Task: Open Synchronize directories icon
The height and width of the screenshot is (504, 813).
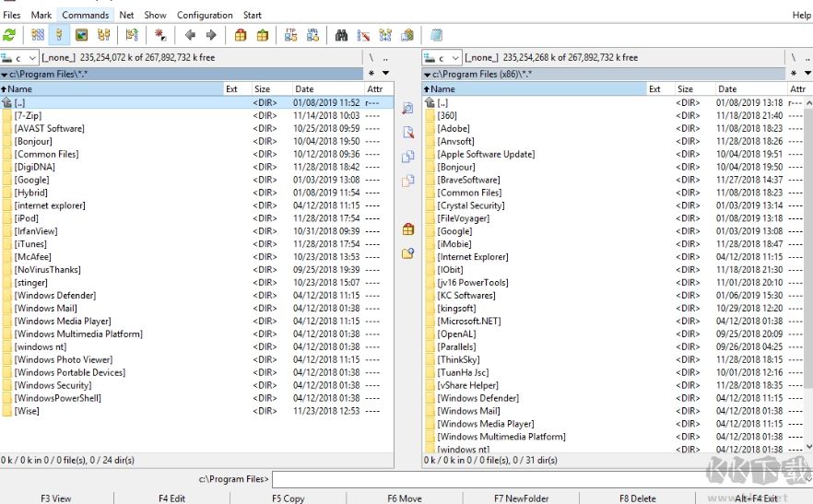Action: click(385, 35)
